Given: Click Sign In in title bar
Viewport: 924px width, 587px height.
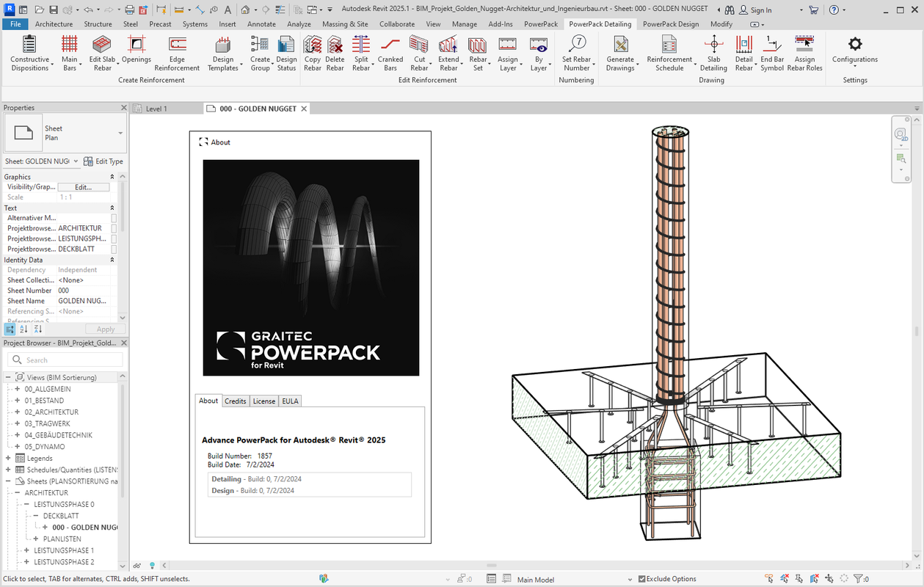Looking at the screenshot, I should [754, 10].
